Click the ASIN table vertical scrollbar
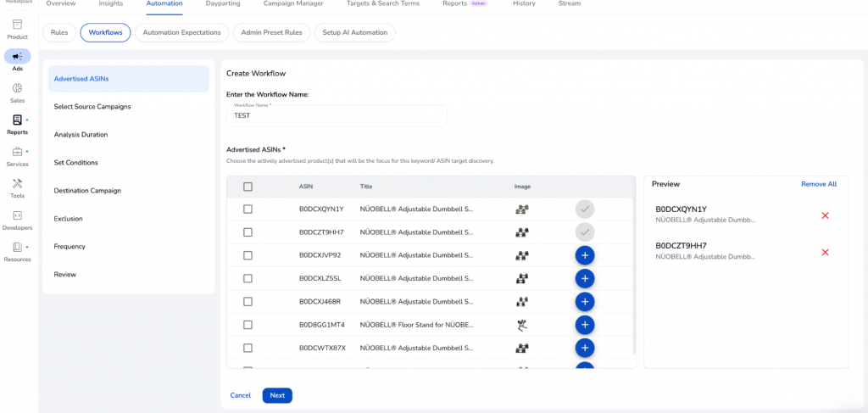 click(x=634, y=265)
